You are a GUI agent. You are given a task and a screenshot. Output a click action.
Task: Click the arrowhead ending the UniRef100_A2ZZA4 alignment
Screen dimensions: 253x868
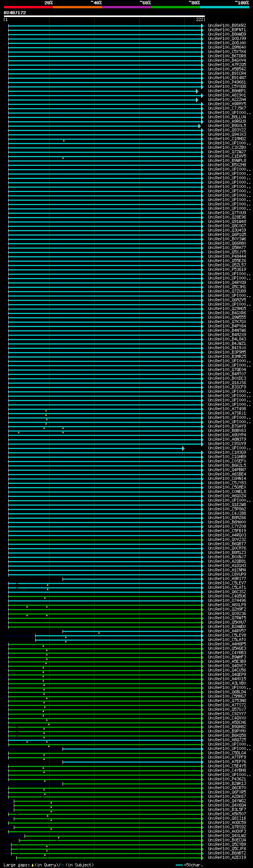pos(197,100)
